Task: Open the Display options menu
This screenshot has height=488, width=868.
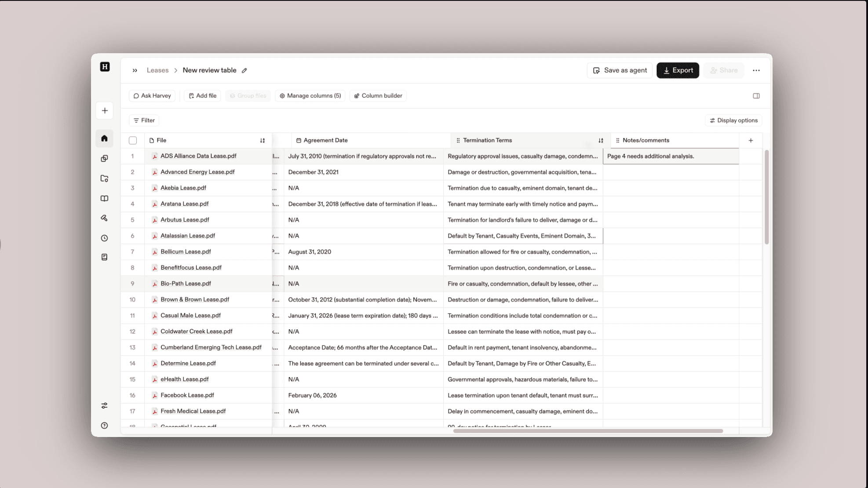Action: pos(733,120)
